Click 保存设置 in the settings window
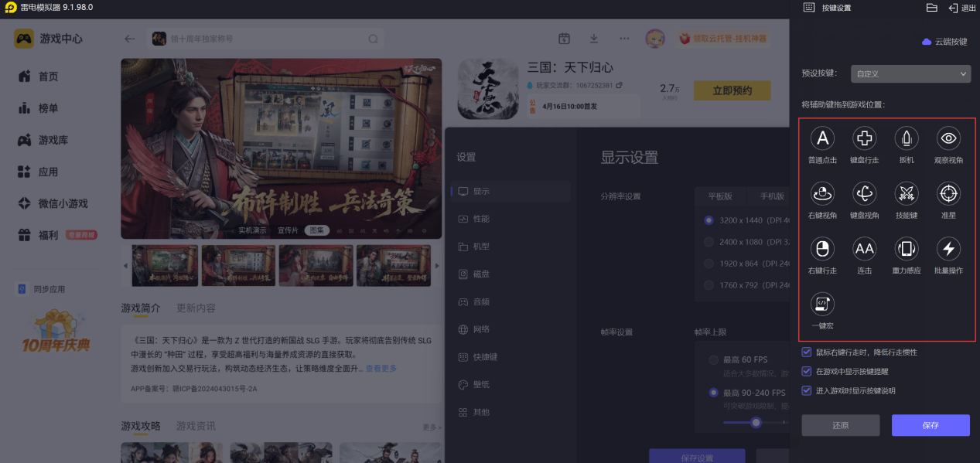Screen dimensions: 980x463 pyautogui.click(x=697, y=457)
